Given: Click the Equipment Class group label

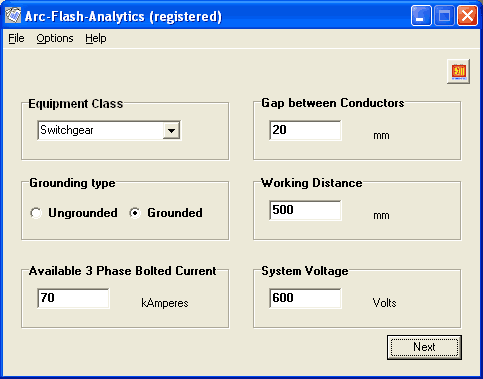Looking at the screenshot, I should point(76,104).
